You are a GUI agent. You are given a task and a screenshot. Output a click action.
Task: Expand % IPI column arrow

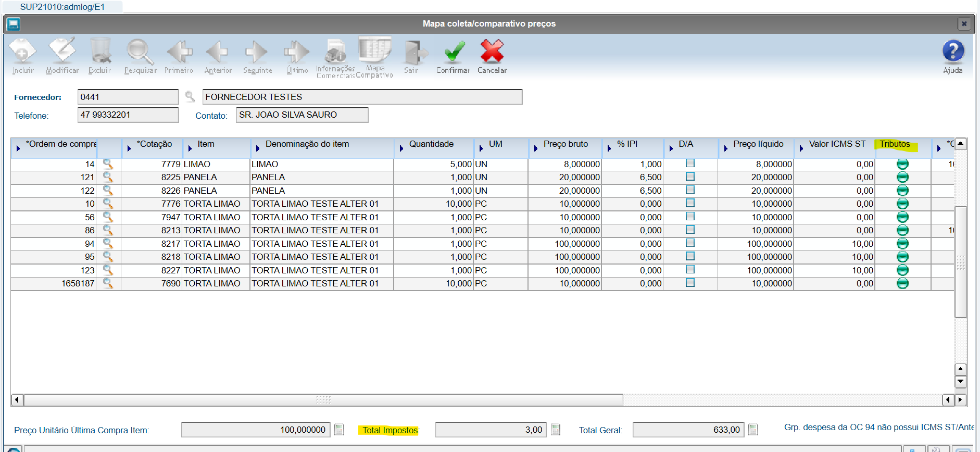609,148
